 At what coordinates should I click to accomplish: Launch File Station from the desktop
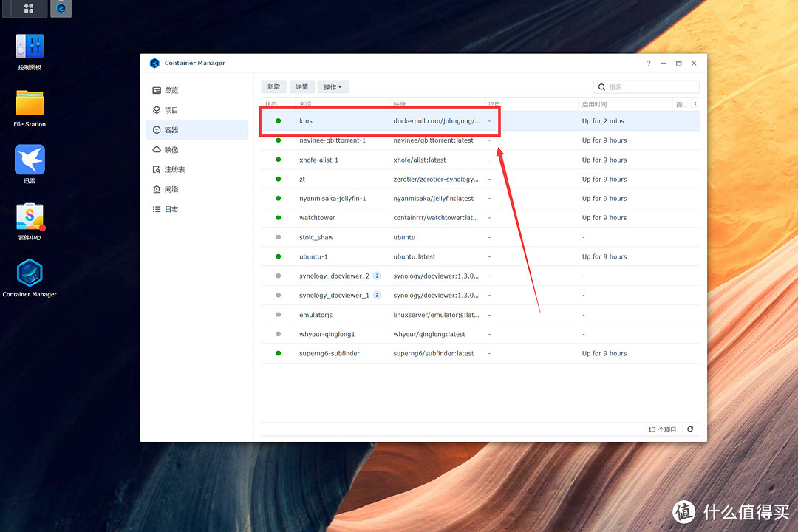point(29,103)
